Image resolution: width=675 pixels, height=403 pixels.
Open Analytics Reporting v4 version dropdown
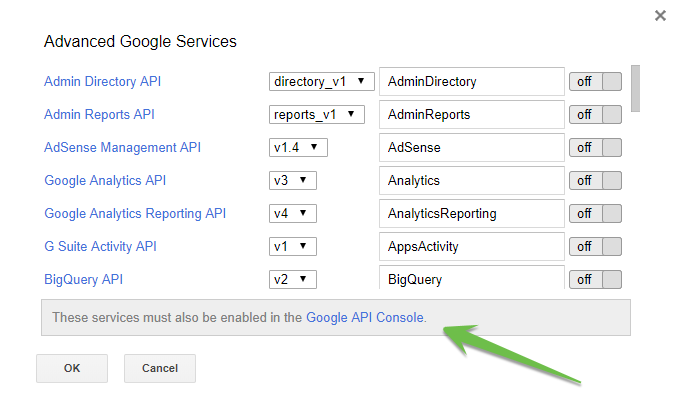tap(293, 214)
